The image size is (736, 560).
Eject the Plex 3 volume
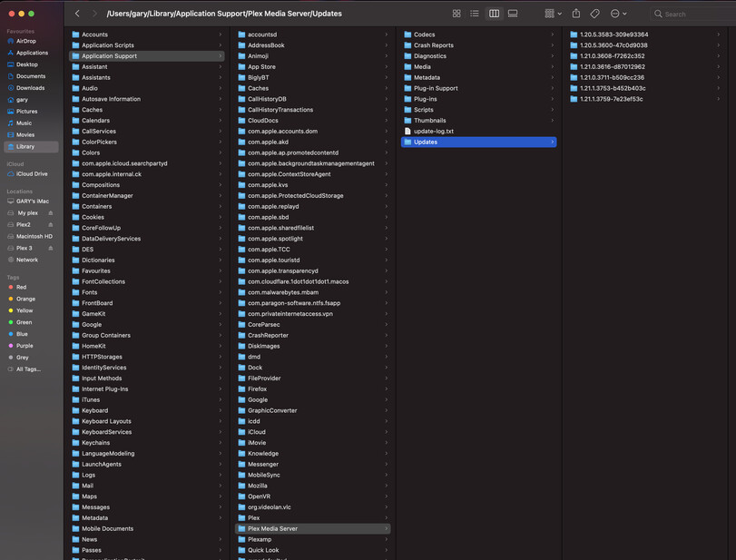click(x=51, y=249)
